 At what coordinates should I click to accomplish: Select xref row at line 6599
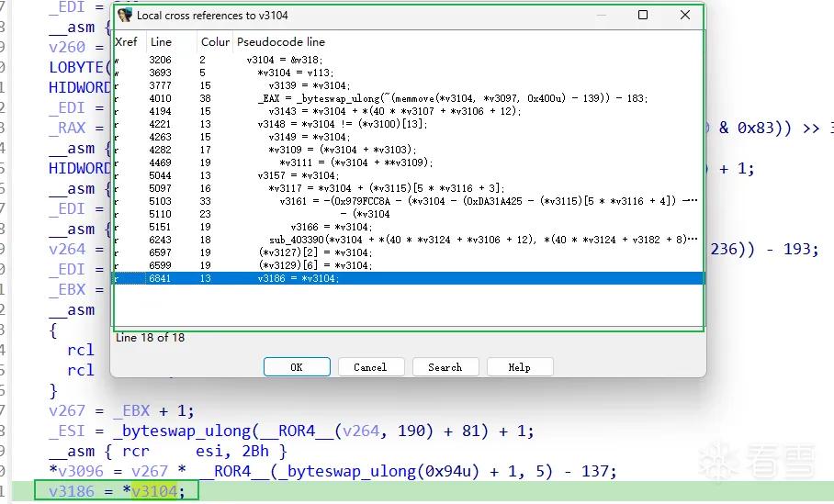pyautogui.click(x=409, y=265)
